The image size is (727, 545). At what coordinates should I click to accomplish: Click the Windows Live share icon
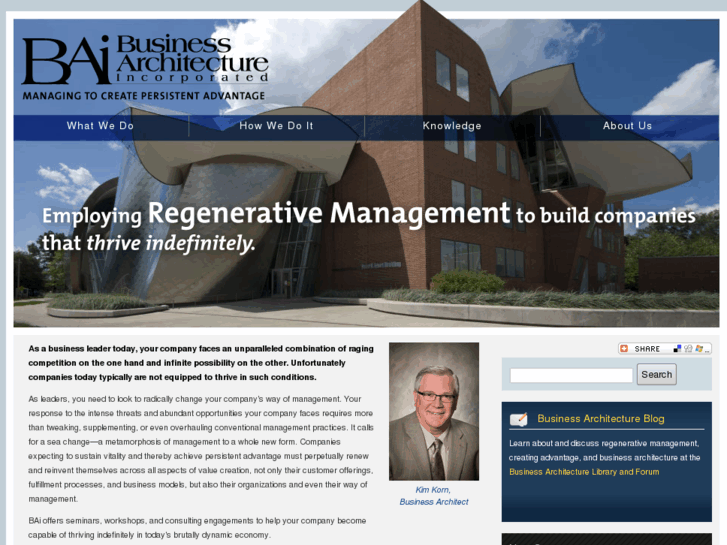point(699,348)
